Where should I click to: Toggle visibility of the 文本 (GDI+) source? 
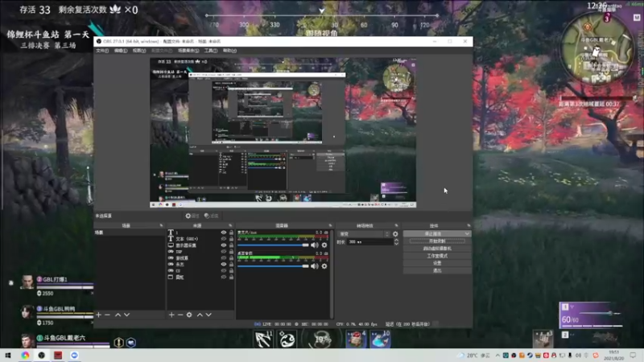[224, 238]
